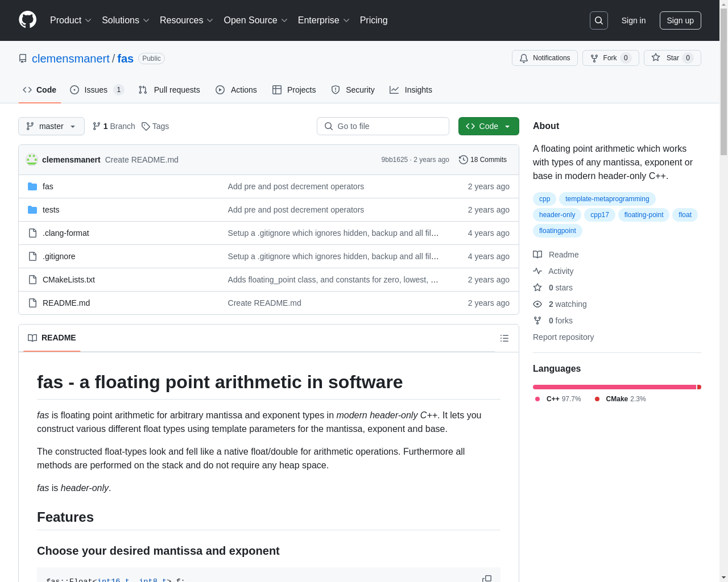This screenshot has width=728, height=582.
Task: Click clemensmanert avatar in commit row
Action: click(x=32, y=160)
